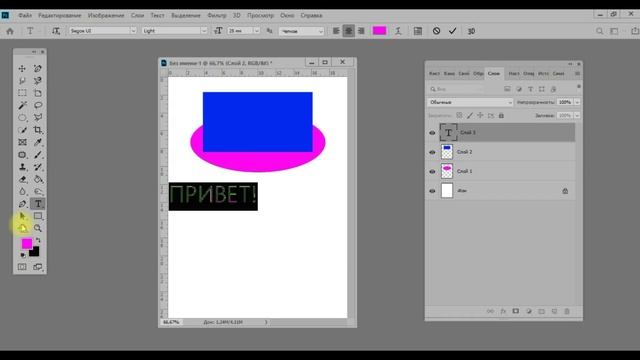The image size is (640, 360).
Task: Cancel current text edits
Action: click(436, 31)
